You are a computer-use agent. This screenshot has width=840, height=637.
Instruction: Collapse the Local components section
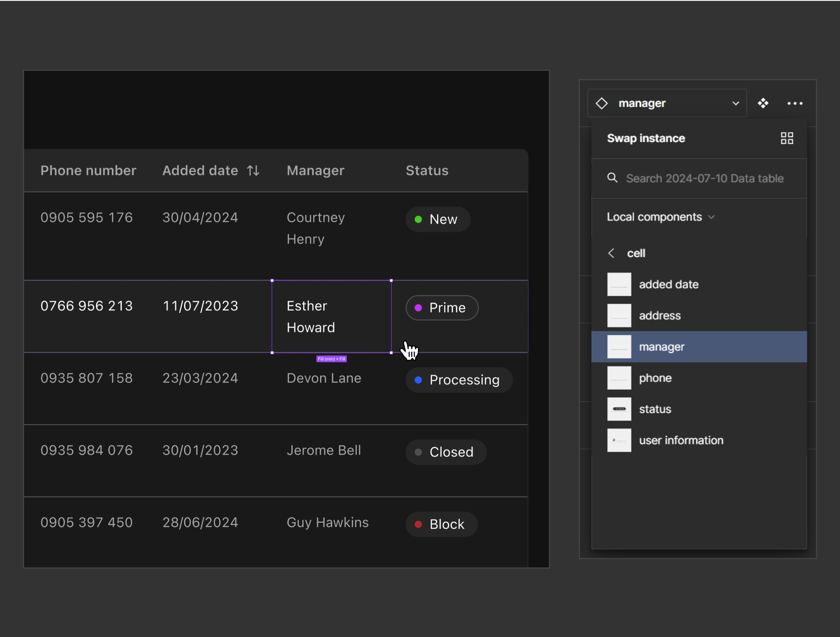click(x=711, y=217)
